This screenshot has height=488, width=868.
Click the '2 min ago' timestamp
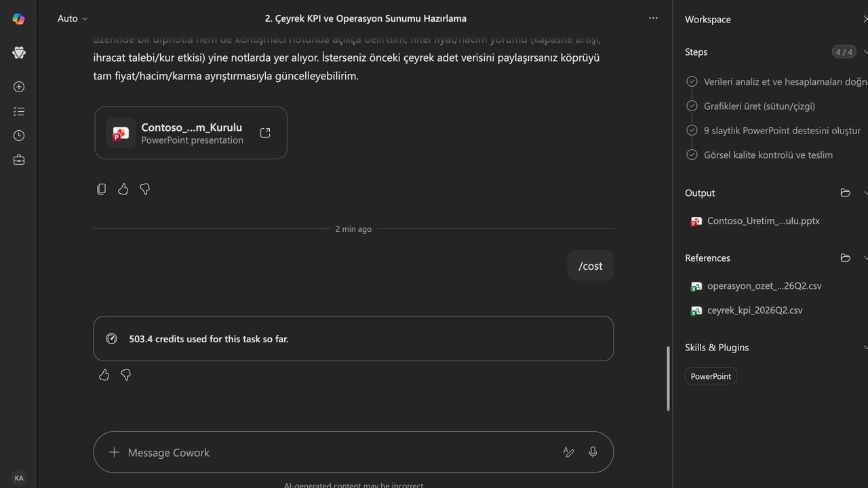[x=353, y=229]
